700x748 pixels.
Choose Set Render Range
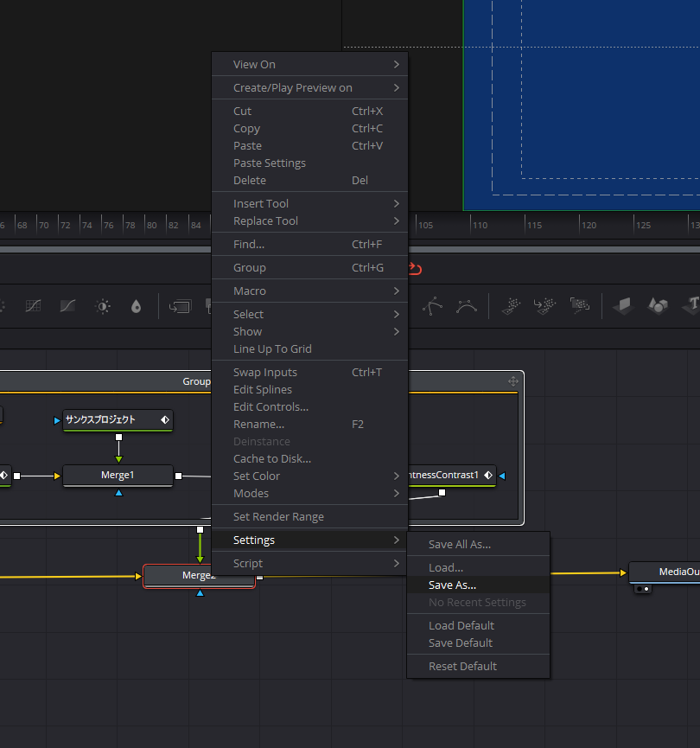pyautogui.click(x=309, y=516)
